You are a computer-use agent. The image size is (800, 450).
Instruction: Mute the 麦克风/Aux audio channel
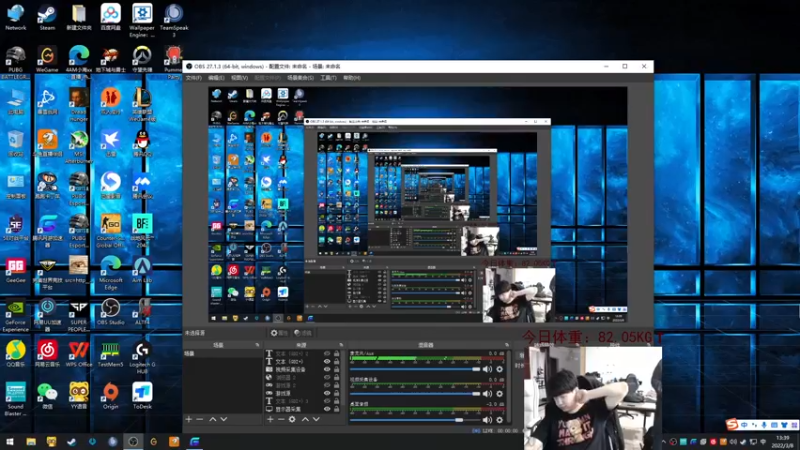pyautogui.click(x=487, y=369)
